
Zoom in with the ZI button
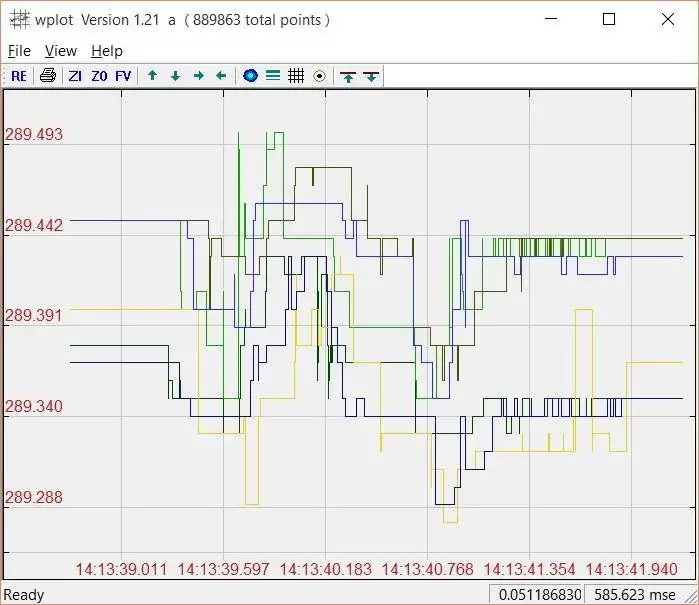pos(75,76)
